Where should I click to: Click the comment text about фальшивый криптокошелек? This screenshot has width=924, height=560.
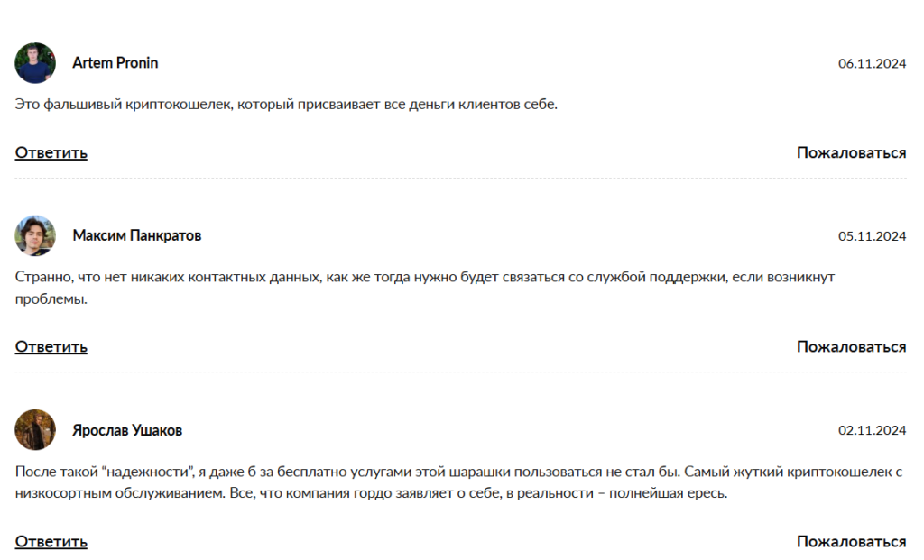point(287,105)
